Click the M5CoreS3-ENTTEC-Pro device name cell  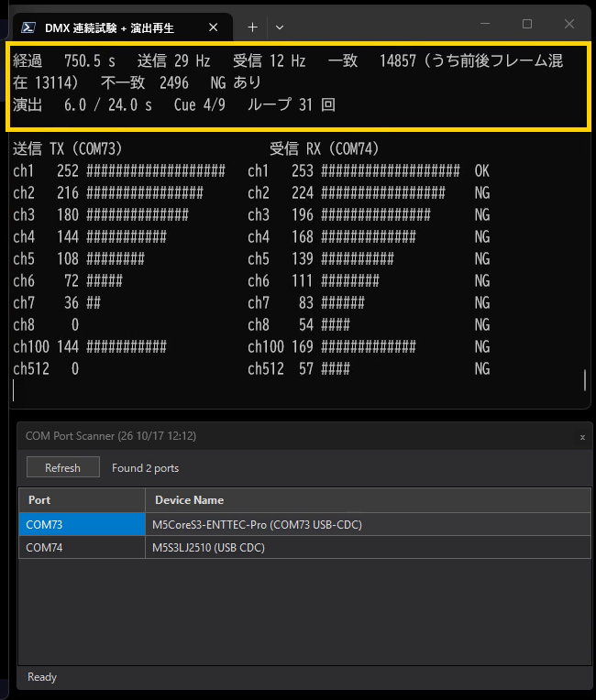(x=368, y=524)
